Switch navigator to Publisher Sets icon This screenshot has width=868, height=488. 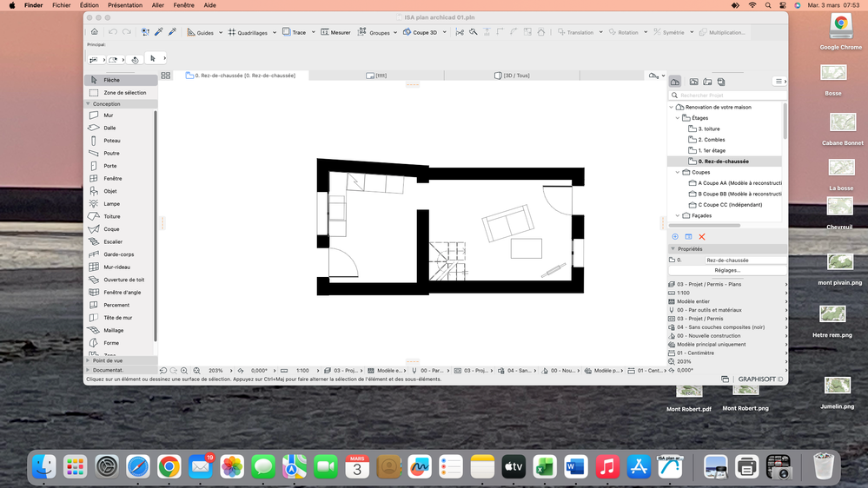pyautogui.click(x=721, y=82)
